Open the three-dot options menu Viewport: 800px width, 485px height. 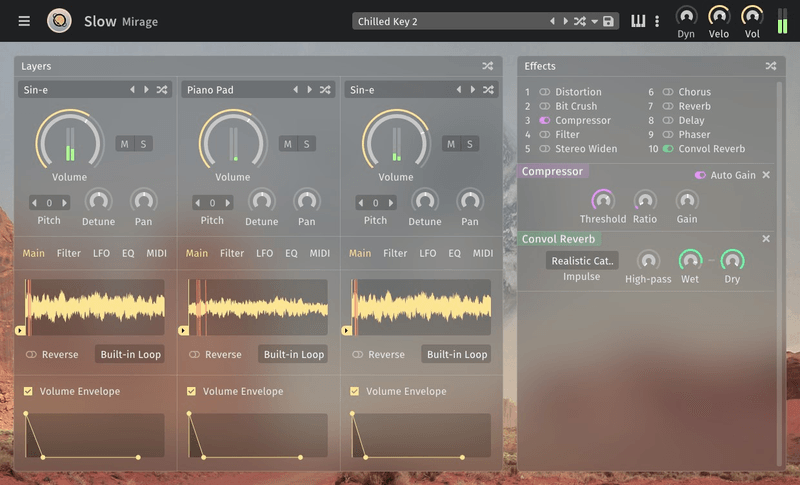657,21
